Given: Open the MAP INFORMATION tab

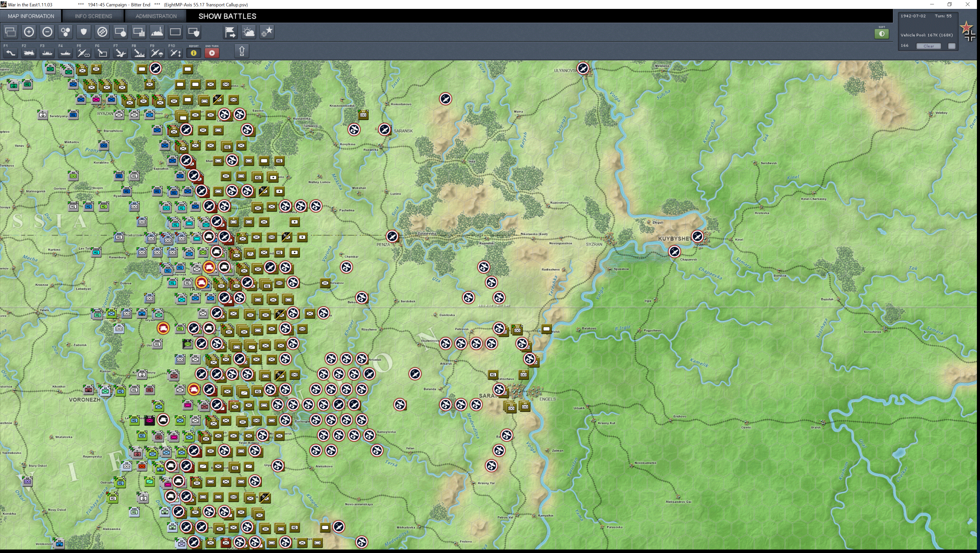Looking at the screenshot, I should coord(31,16).
